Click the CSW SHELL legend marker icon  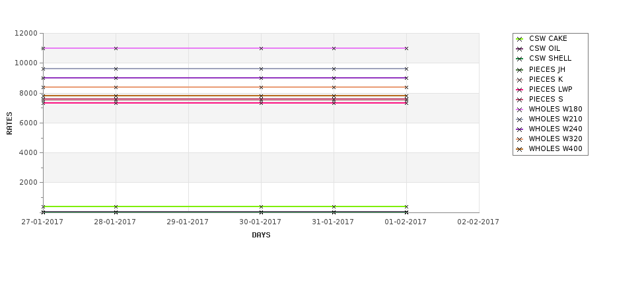[520, 59]
